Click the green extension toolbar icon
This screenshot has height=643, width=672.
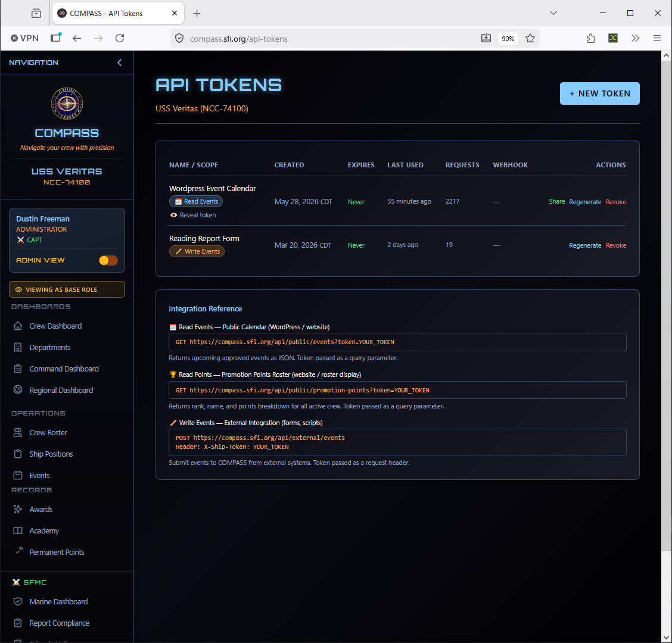[613, 38]
